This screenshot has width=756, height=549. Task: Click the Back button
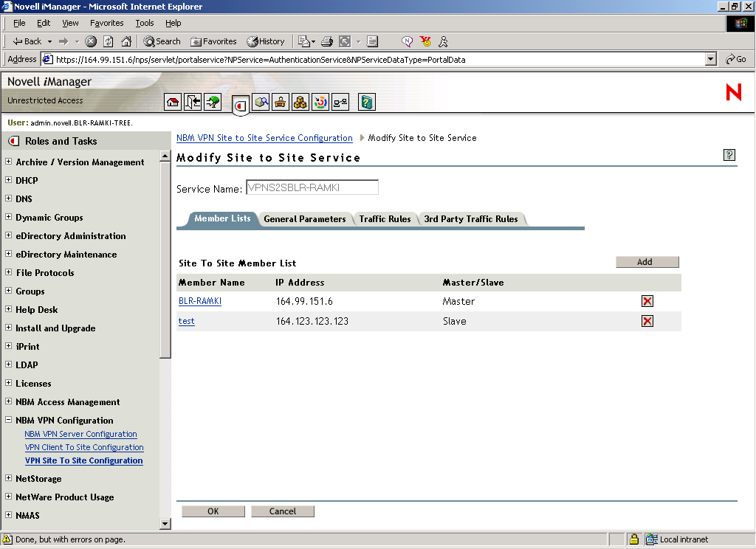pyautogui.click(x=27, y=41)
